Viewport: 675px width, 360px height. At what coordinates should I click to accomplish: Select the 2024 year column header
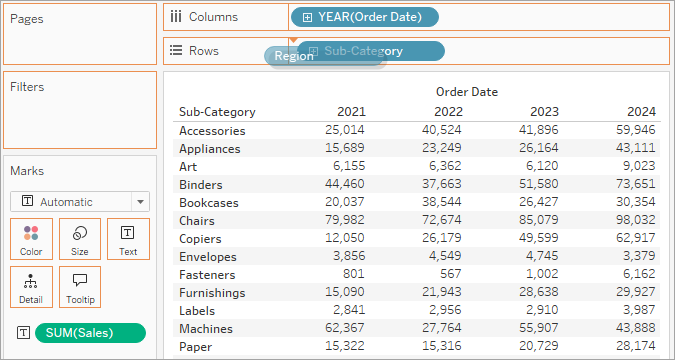(x=641, y=112)
